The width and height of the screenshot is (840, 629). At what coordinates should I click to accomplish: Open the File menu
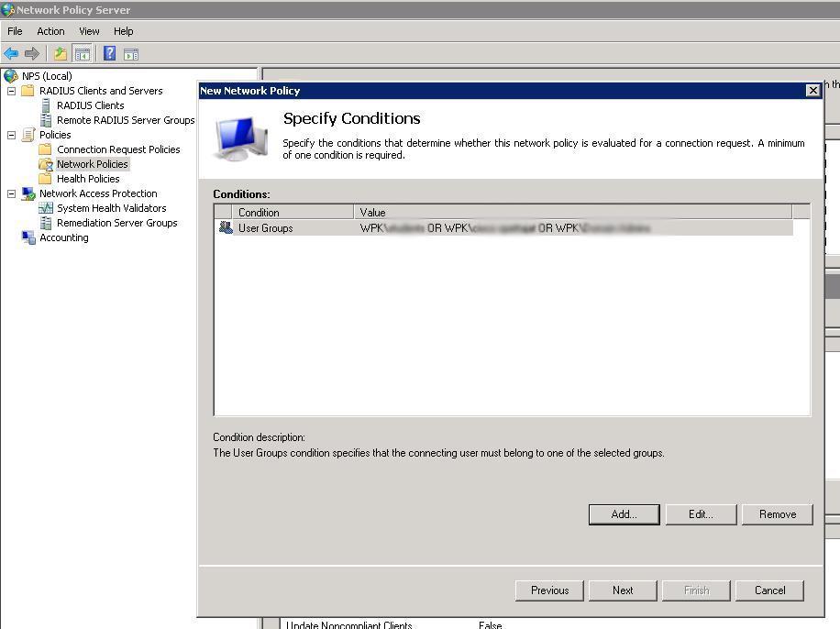(x=15, y=31)
